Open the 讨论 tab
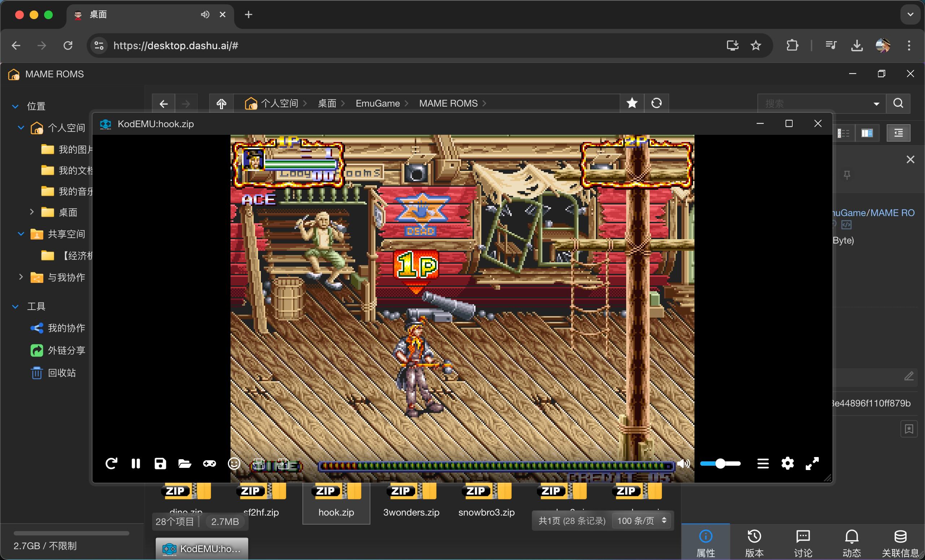Image resolution: width=925 pixels, height=560 pixels. pyautogui.click(x=803, y=543)
